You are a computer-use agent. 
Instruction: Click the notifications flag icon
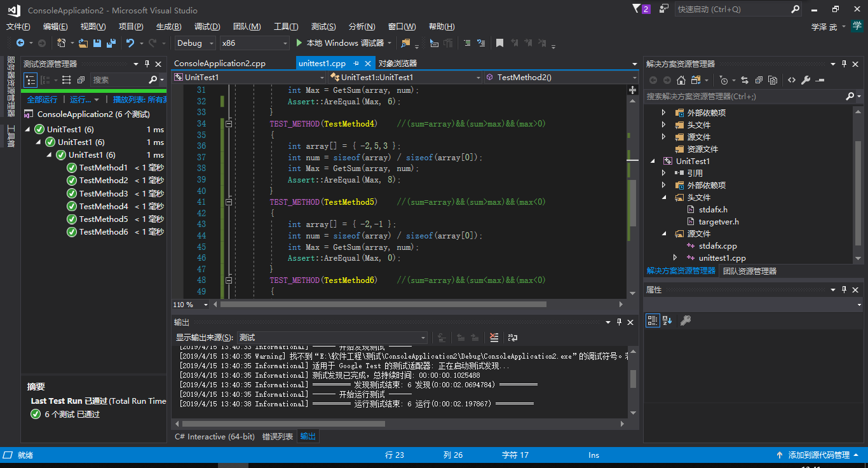tap(637, 9)
